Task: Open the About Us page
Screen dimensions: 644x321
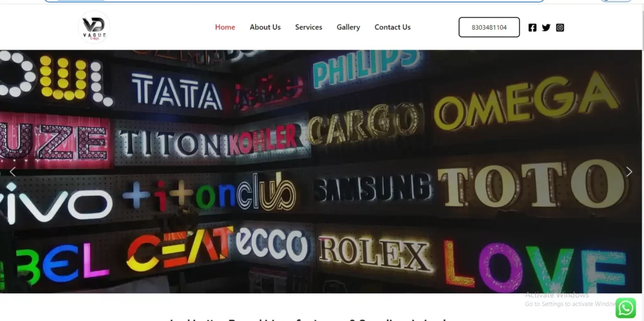Action: [265, 27]
